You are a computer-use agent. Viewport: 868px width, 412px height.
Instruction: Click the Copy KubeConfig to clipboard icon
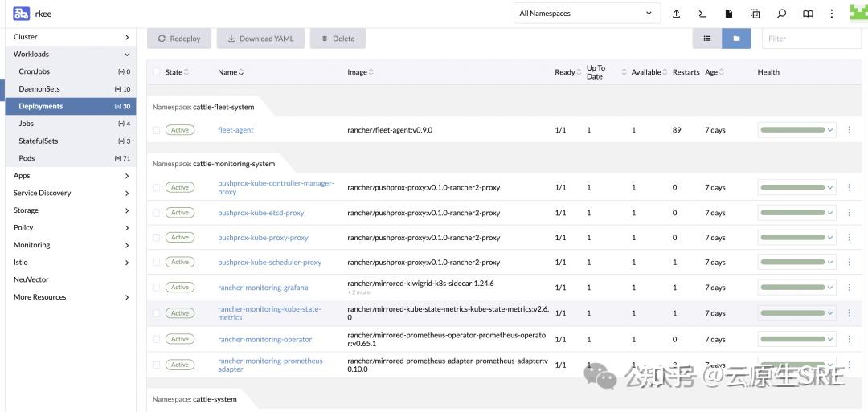point(755,14)
